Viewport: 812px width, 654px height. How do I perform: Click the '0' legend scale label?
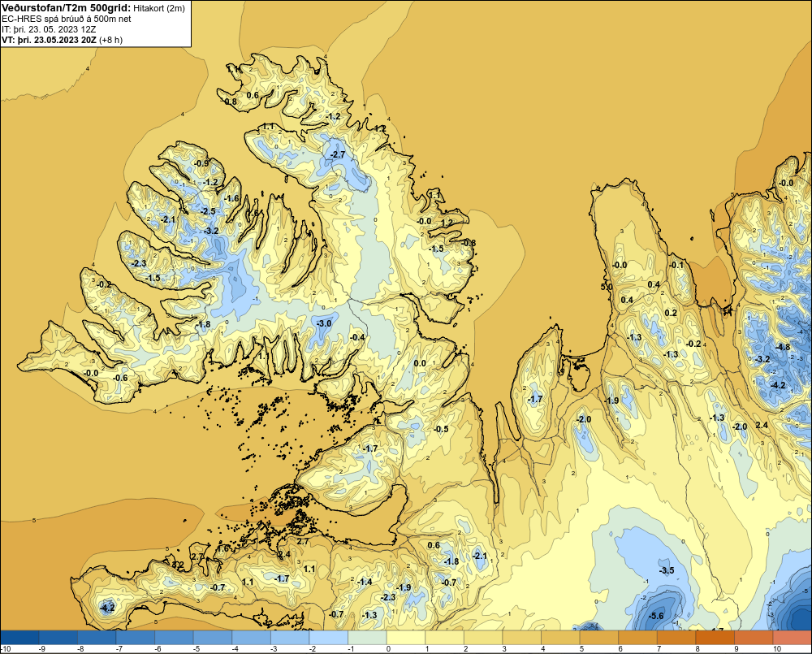pyautogui.click(x=388, y=649)
